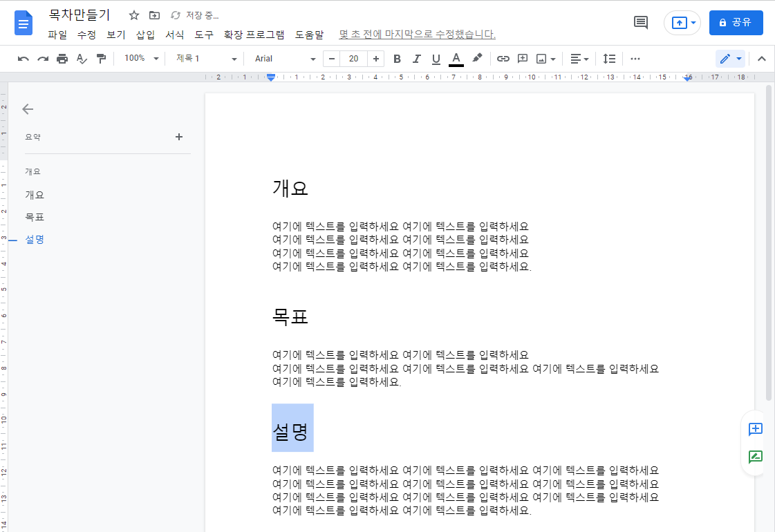Toggle underline formatting
The image size is (775, 532).
click(x=436, y=59)
